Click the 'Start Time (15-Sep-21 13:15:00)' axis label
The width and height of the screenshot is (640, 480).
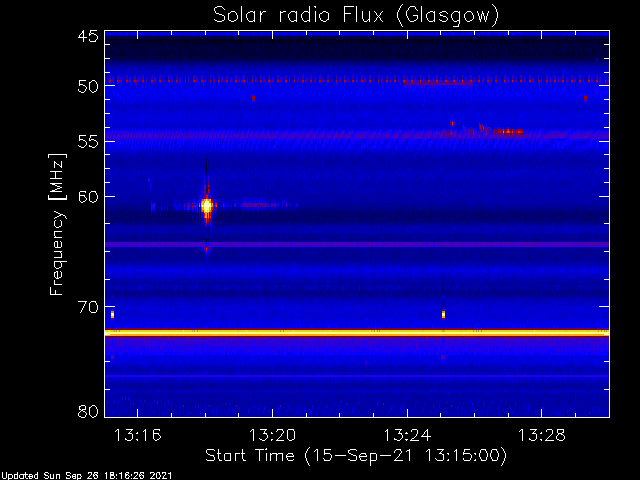tap(356, 456)
